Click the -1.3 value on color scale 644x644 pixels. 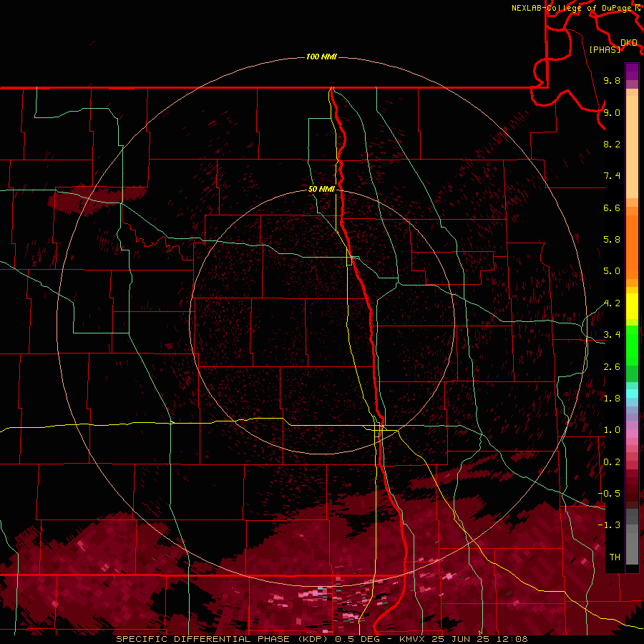click(609, 525)
